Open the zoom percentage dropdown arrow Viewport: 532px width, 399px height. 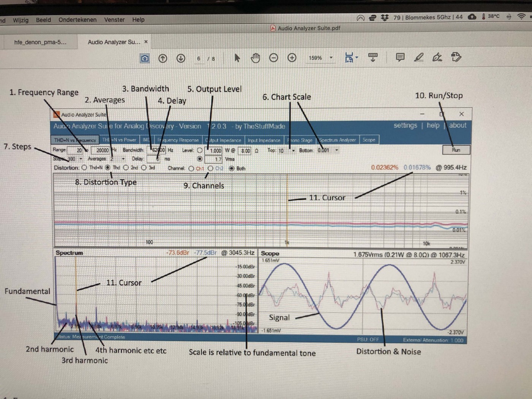331,58
